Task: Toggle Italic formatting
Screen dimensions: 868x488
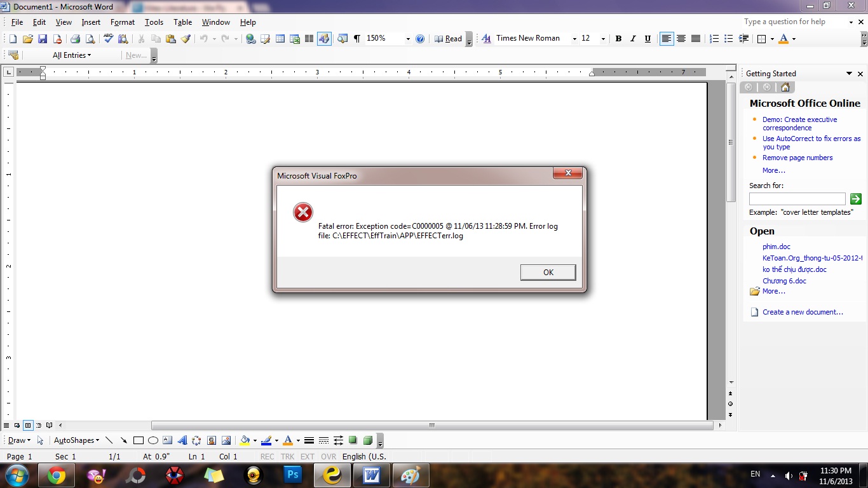Action: (x=633, y=39)
